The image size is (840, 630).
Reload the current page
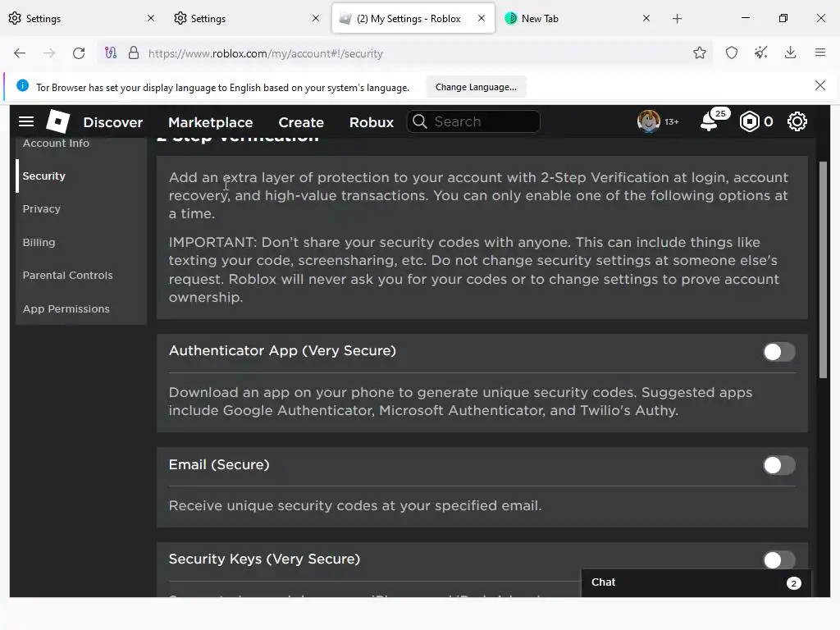[79, 53]
